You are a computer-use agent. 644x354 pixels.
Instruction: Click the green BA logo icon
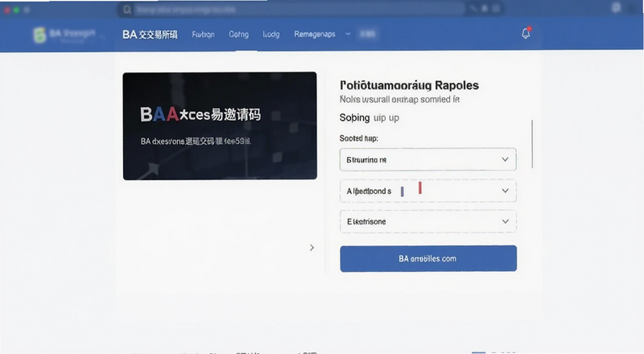point(39,35)
